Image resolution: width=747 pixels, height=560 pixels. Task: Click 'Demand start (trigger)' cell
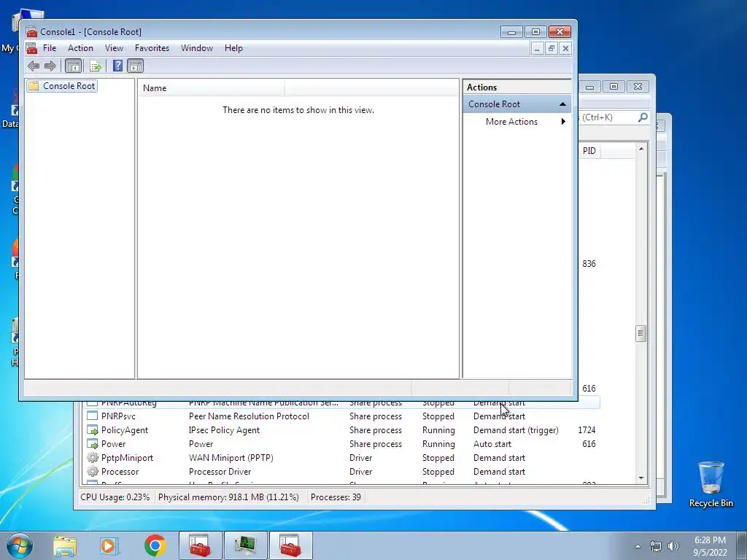[516, 430]
